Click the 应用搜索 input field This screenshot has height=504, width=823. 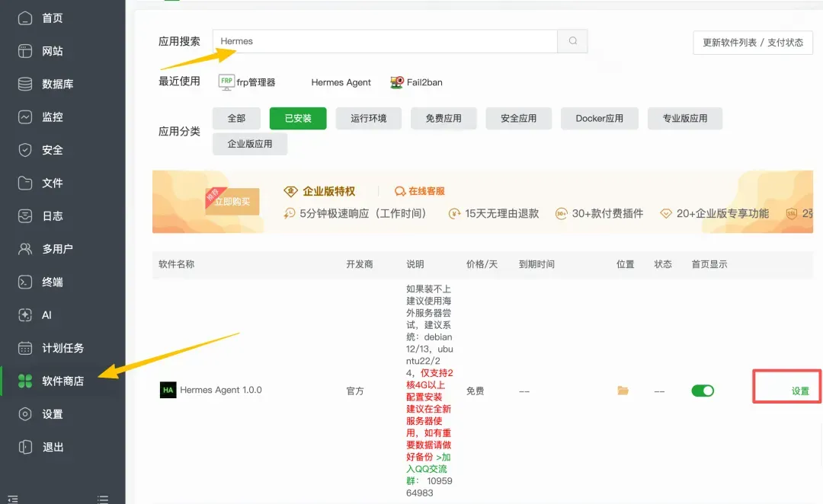pyautogui.click(x=386, y=41)
